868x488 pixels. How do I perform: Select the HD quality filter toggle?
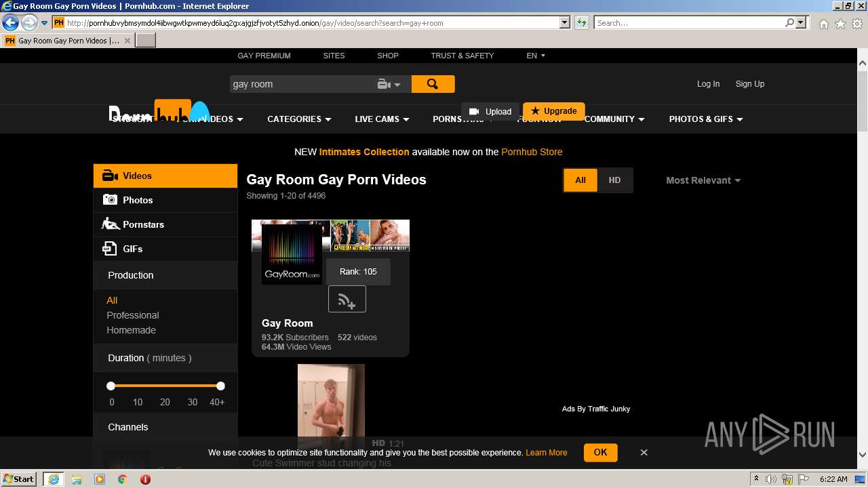point(614,180)
